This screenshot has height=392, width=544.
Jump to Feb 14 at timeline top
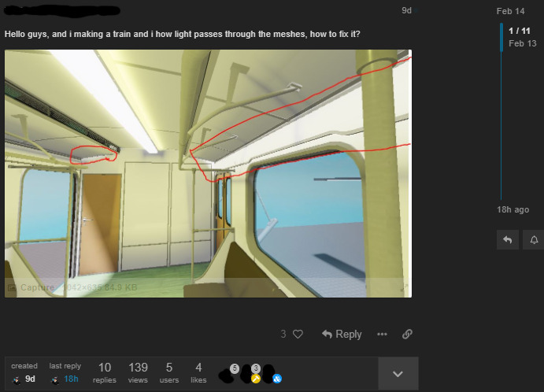point(510,11)
